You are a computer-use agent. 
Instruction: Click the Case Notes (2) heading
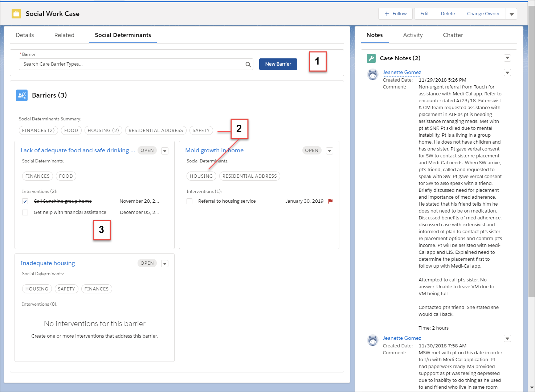400,58
